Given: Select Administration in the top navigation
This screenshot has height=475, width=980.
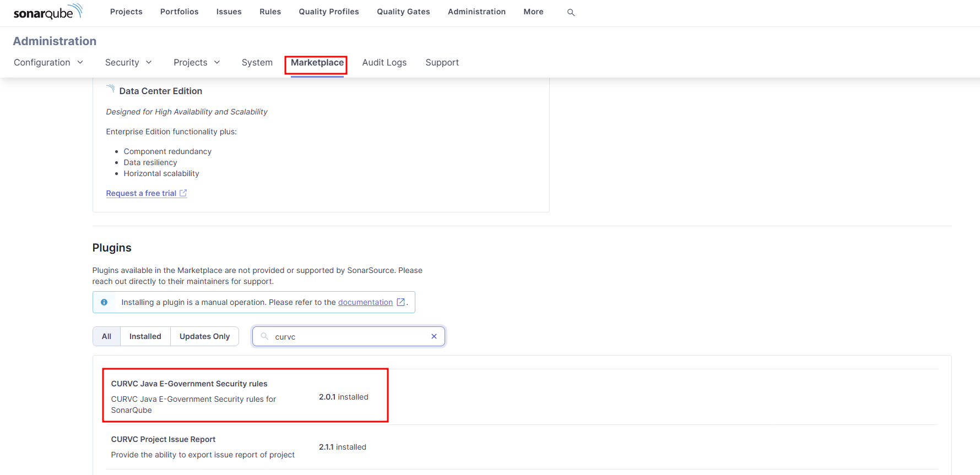Looking at the screenshot, I should click(x=477, y=12).
